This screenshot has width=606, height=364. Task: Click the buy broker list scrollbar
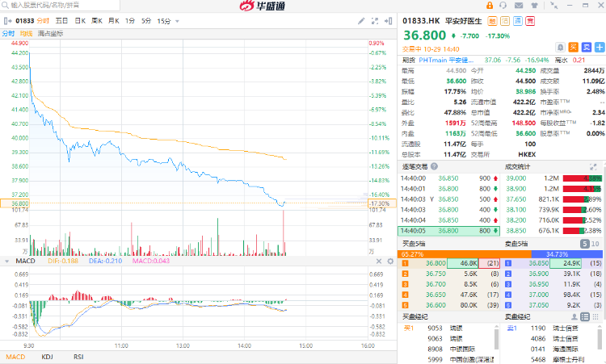pos(497,339)
